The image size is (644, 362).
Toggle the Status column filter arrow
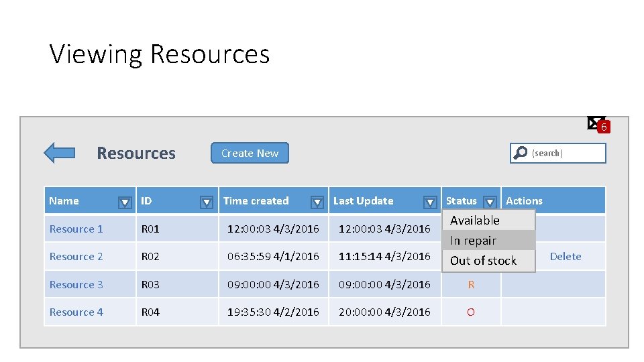click(490, 202)
